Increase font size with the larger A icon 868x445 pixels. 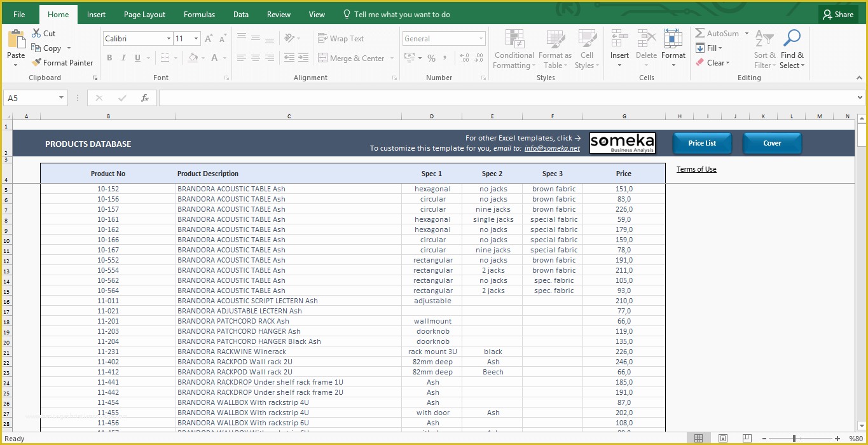(209, 39)
